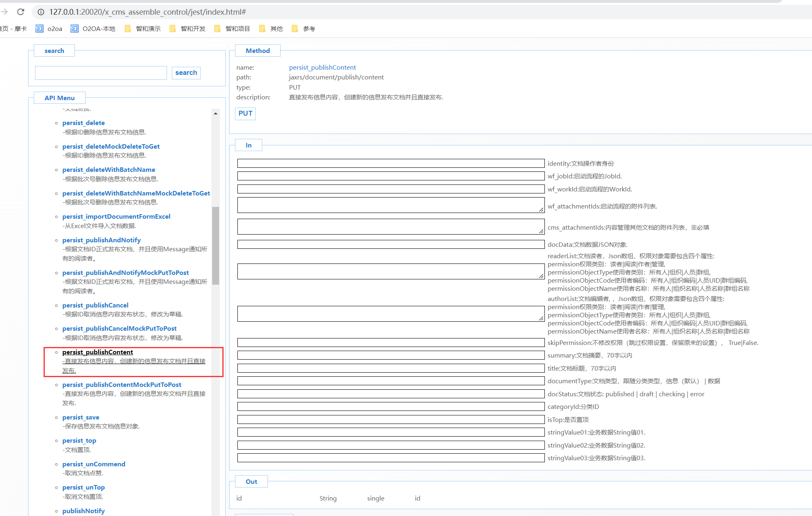Screen dimensions: 812x516
Task: Click the browser reload icon
Action: [21, 12]
